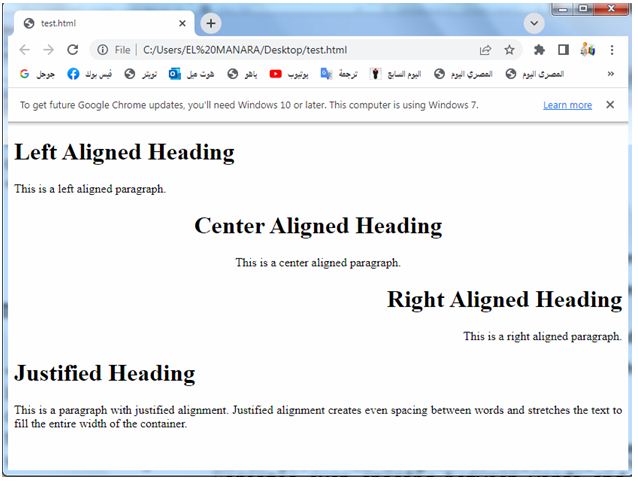Open the Twitter bookmark تويتر
Image resolution: width=638 pixels, height=483 pixels.
141,74
